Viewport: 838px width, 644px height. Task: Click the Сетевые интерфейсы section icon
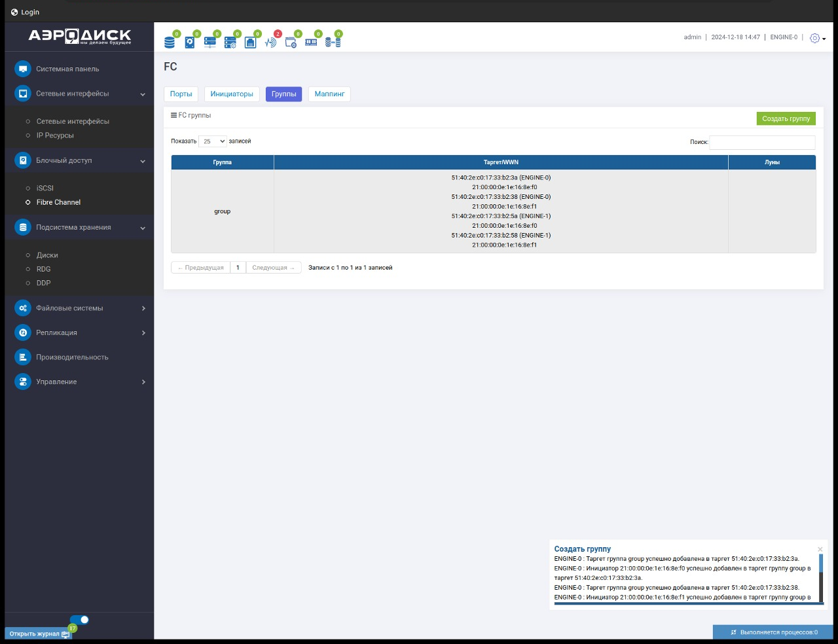pos(23,94)
